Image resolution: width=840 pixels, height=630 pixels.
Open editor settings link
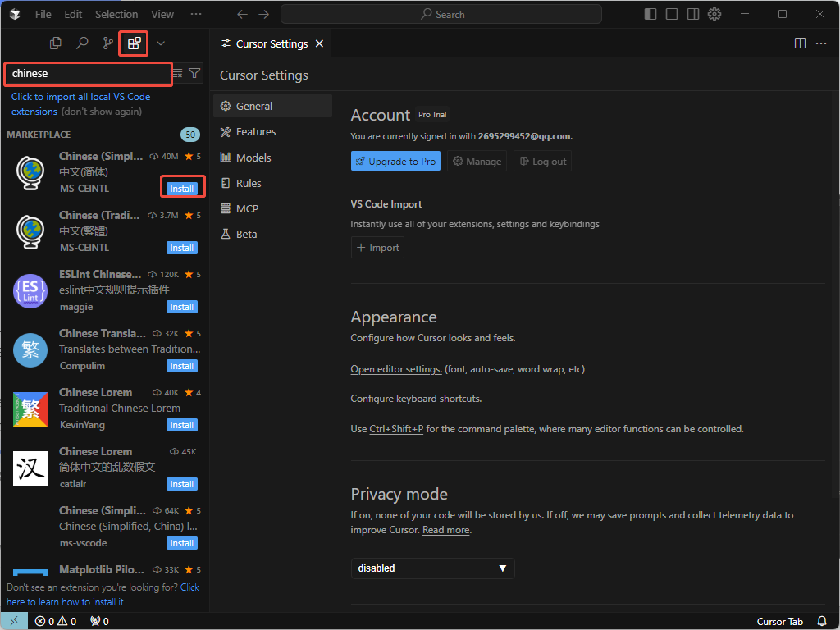[396, 369]
